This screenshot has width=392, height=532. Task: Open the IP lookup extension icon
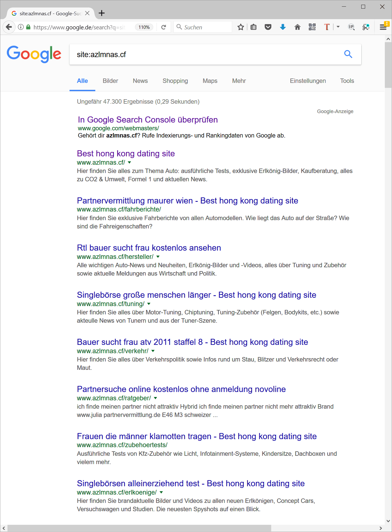tap(351, 27)
